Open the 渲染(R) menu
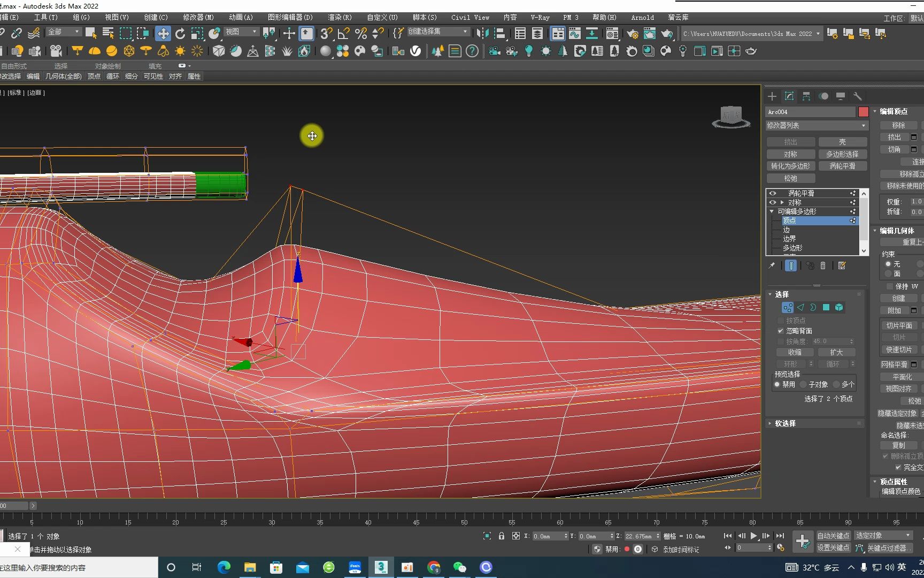The image size is (924, 578). [340, 17]
